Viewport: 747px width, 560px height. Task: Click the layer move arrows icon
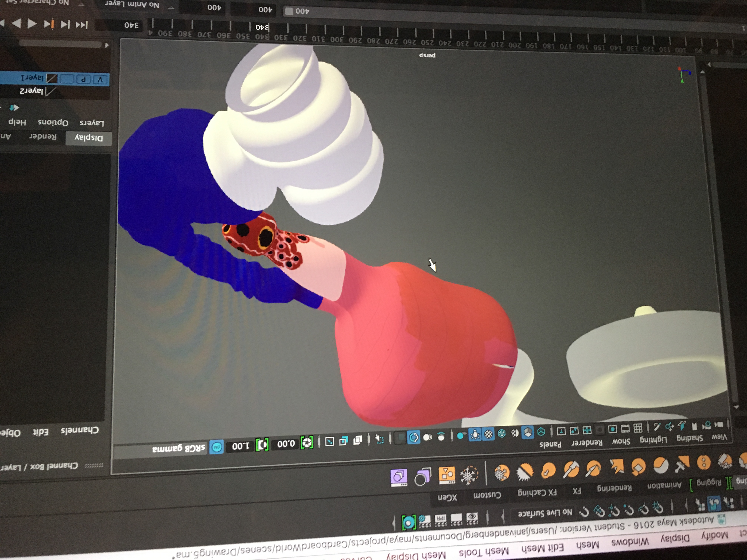[x=14, y=108]
